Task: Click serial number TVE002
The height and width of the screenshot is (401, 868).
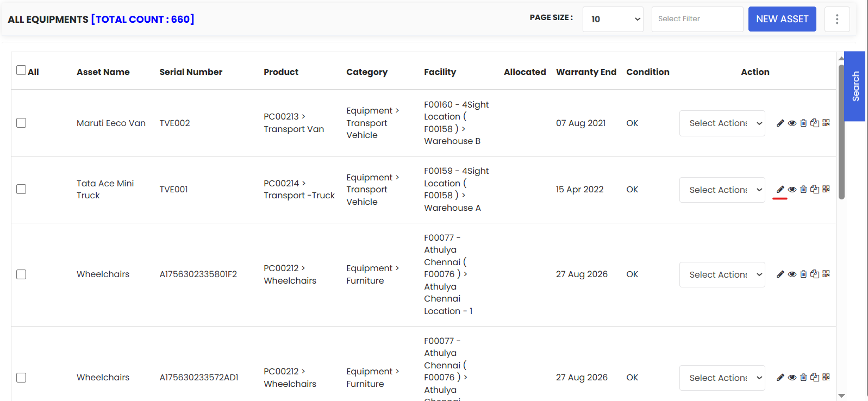Action: (174, 123)
